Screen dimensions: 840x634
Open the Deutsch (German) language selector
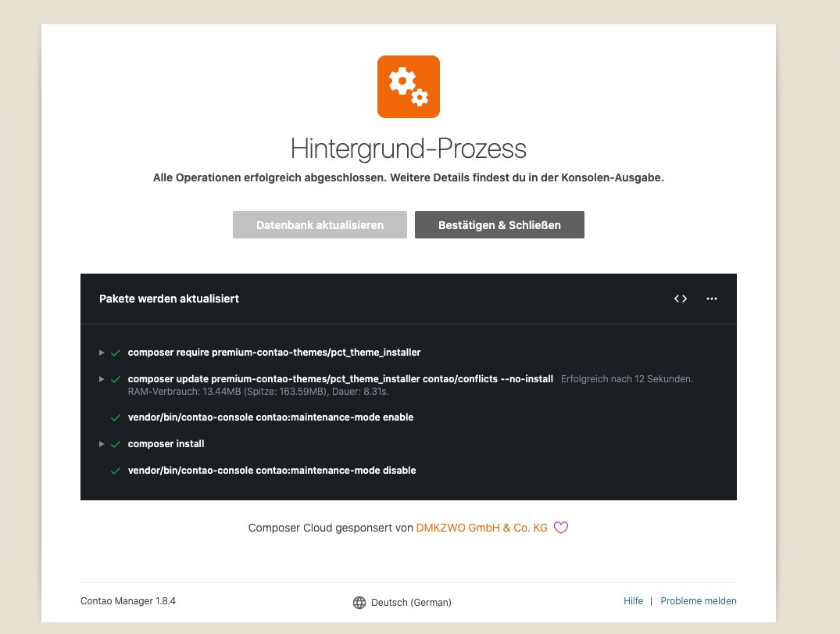click(x=402, y=603)
